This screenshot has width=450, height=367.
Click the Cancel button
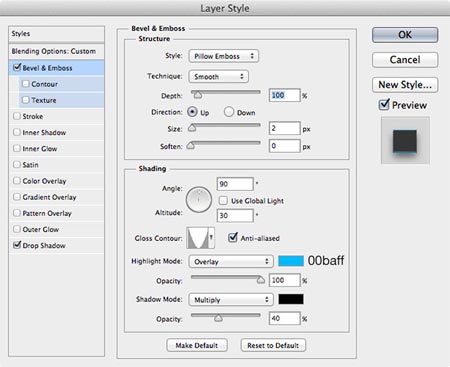405,60
